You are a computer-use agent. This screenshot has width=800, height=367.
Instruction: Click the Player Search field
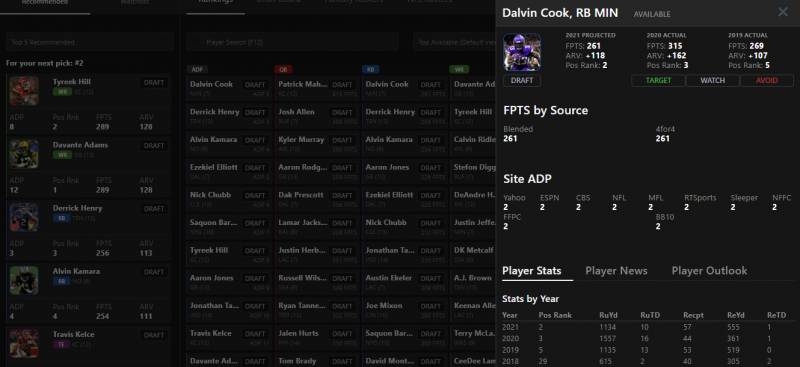pyautogui.click(x=292, y=42)
